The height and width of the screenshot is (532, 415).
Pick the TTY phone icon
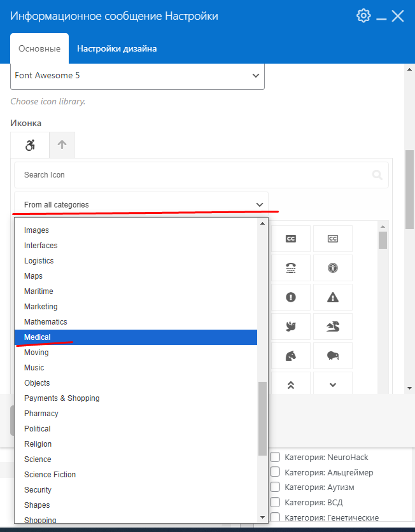291,268
